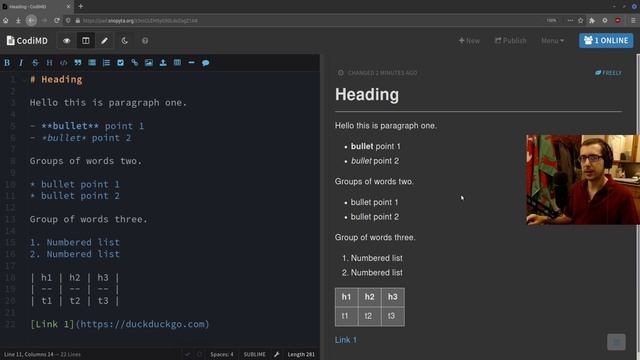The image size is (640, 360).
Task: Go back with the browser back arrow
Action: [31, 20]
